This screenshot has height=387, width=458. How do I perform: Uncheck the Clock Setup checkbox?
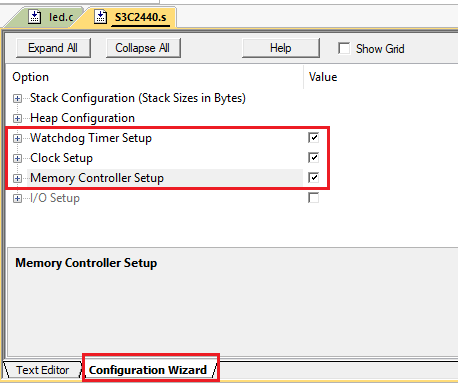click(x=313, y=158)
